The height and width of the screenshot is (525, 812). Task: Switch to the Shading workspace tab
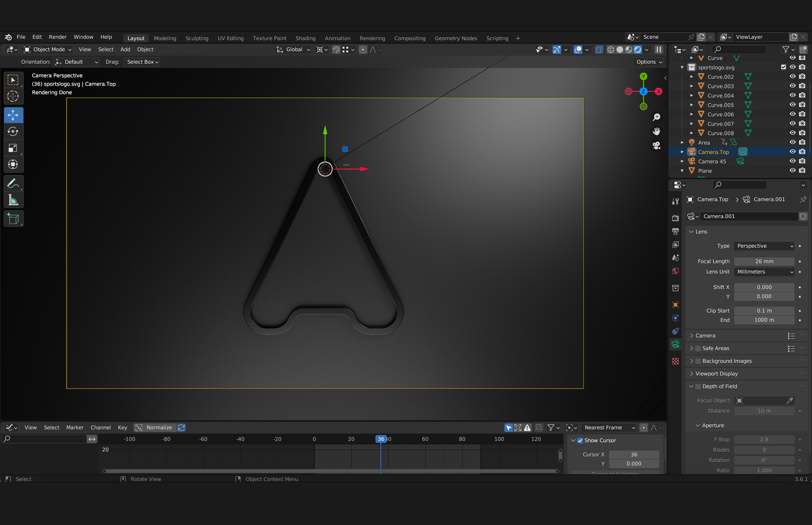coord(305,39)
